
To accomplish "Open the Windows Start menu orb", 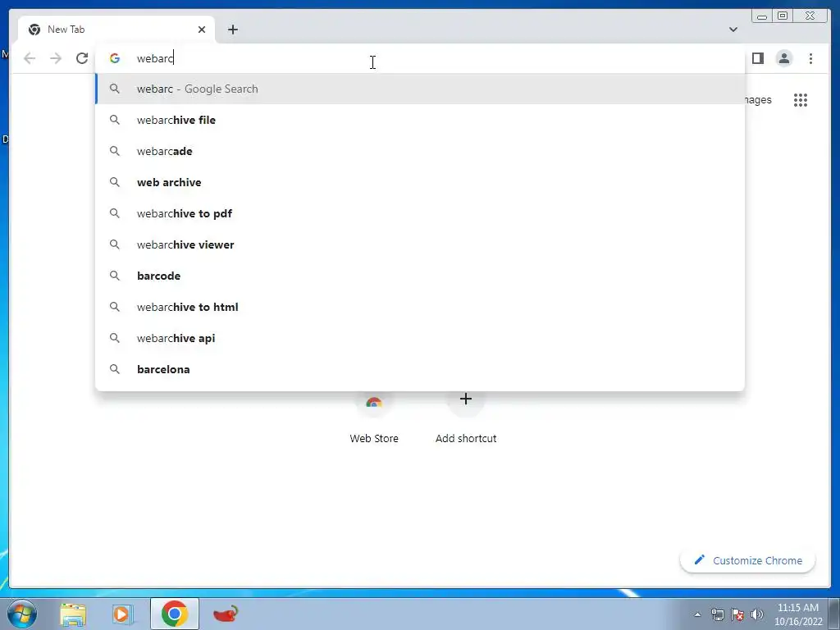I will click(22, 614).
